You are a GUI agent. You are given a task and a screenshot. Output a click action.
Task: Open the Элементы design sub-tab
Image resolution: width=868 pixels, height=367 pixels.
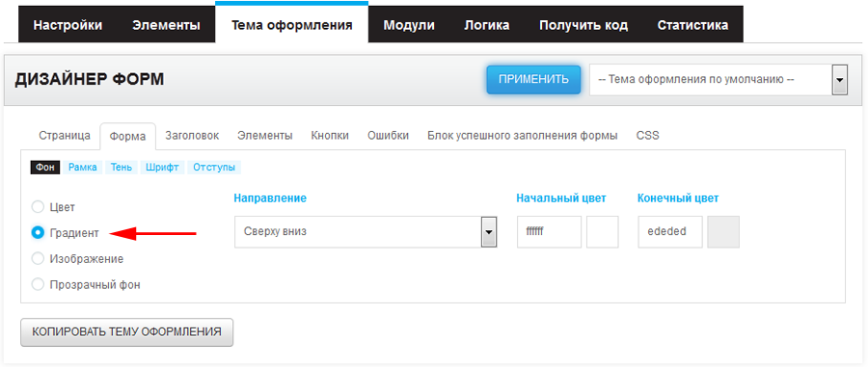(x=265, y=136)
